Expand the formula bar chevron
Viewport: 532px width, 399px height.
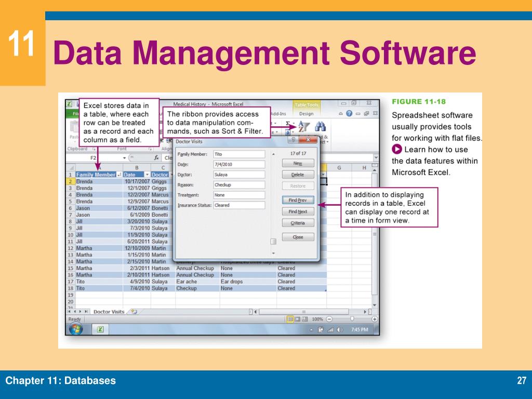(376, 157)
